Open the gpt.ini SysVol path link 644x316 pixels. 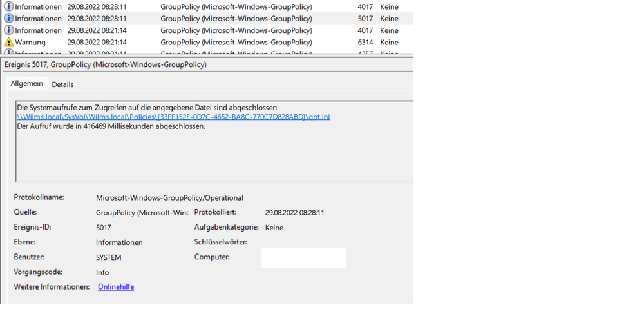tap(173, 117)
